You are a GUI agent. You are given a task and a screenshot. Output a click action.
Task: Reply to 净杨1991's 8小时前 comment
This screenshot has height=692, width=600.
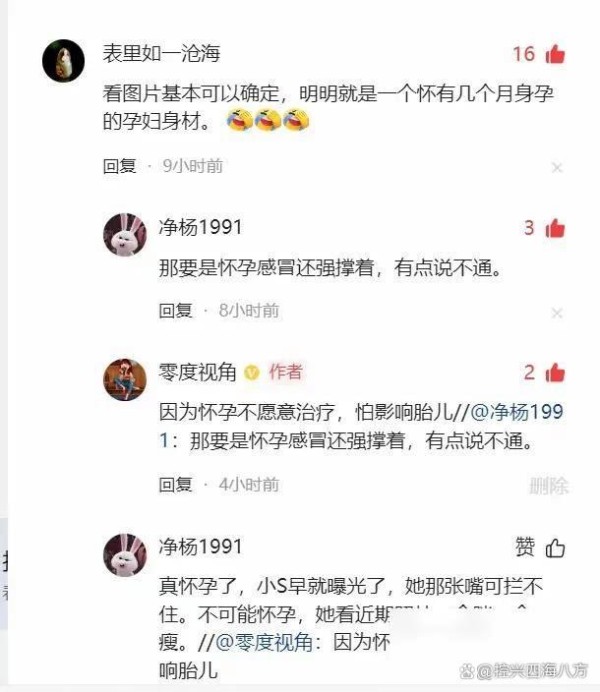point(176,311)
